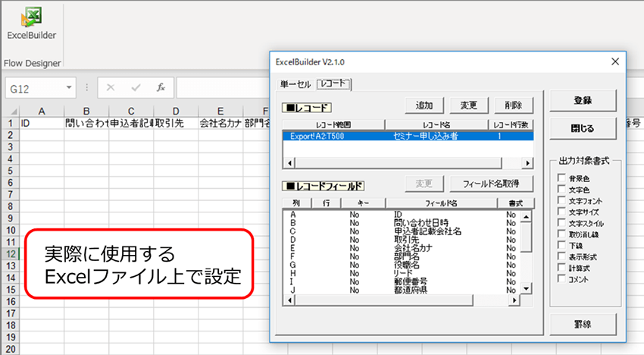Select column A header in the worksheet

click(x=42, y=111)
